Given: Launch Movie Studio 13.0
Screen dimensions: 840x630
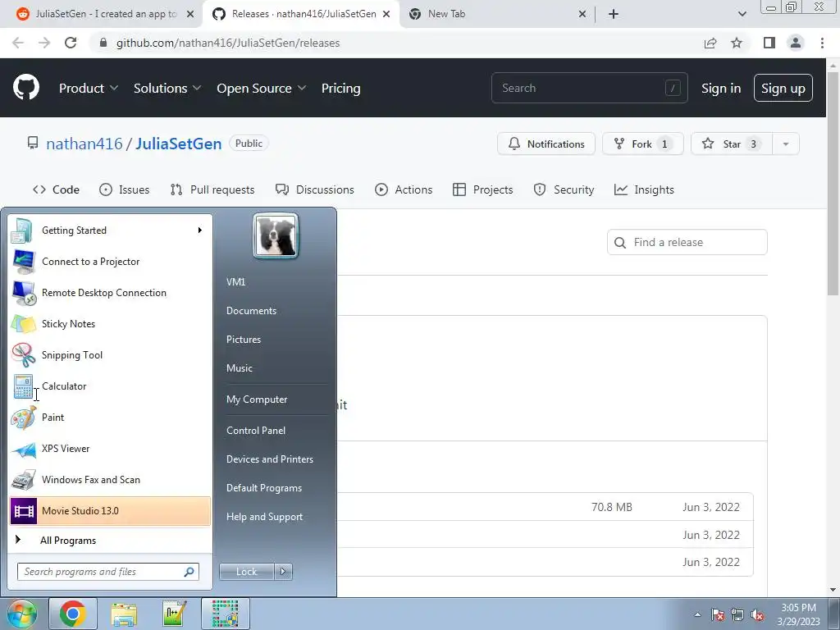Looking at the screenshot, I should [111, 511].
